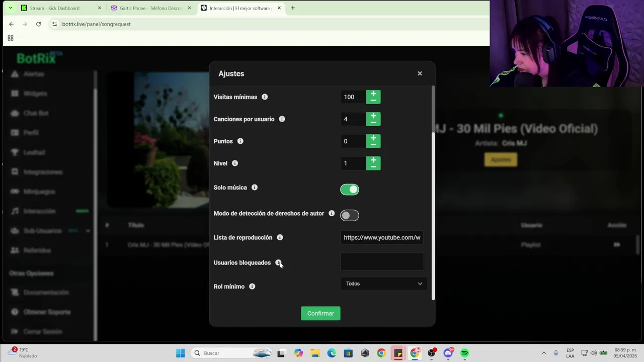Image resolution: width=644 pixels, height=362 pixels.
Task: Open the apps grid in bookmarks bar
Action: pyautogui.click(x=11, y=38)
